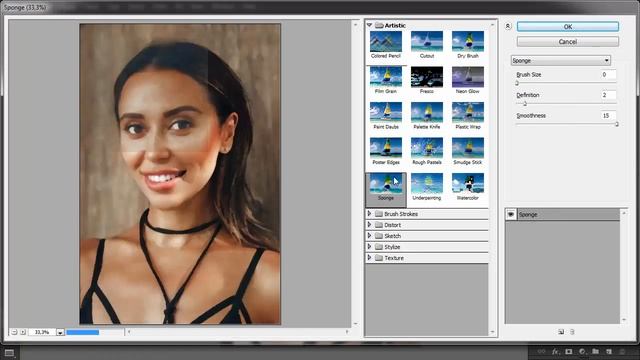Select the Plastic Wrap filter thumbnail

tap(468, 112)
